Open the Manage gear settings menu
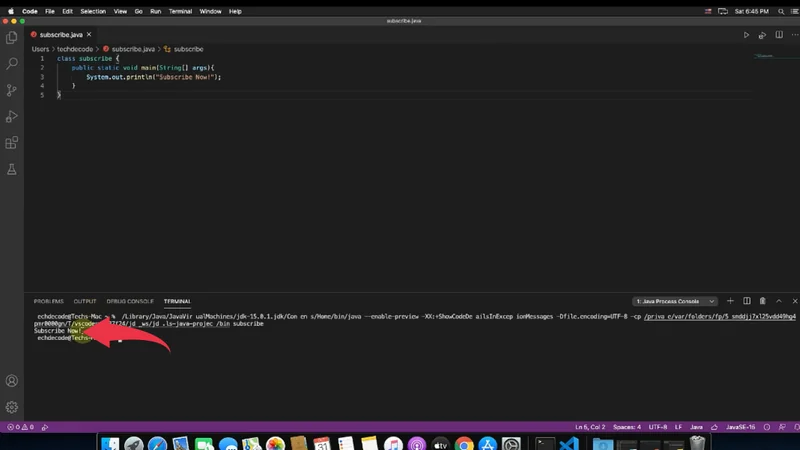The image size is (800, 450). point(12,407)
